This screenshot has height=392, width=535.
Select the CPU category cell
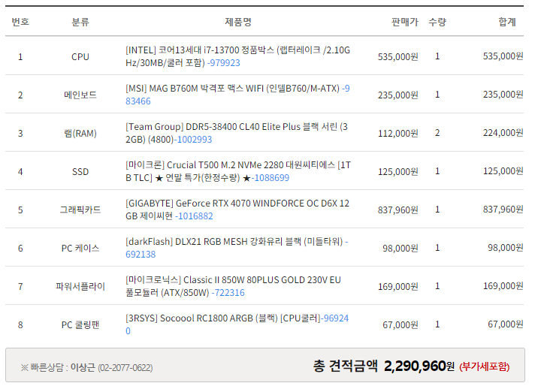click(x=80, y=56)
